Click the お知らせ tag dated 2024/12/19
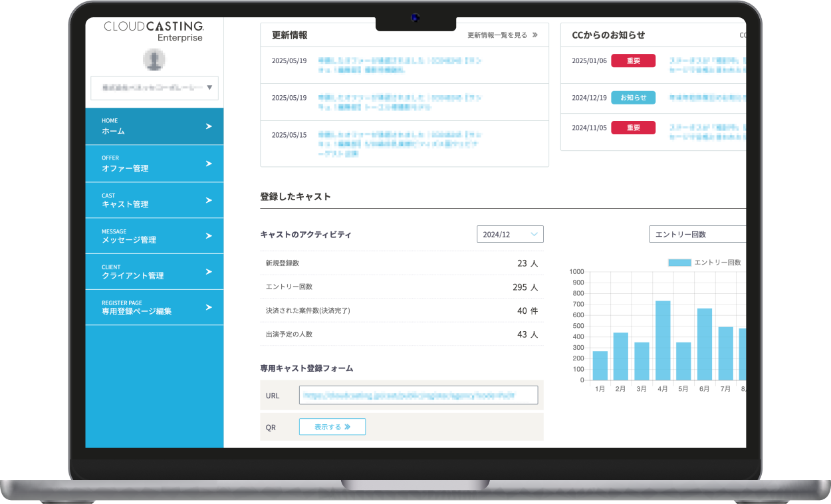Screen dimensions: 831x504 tap(633, 98)
